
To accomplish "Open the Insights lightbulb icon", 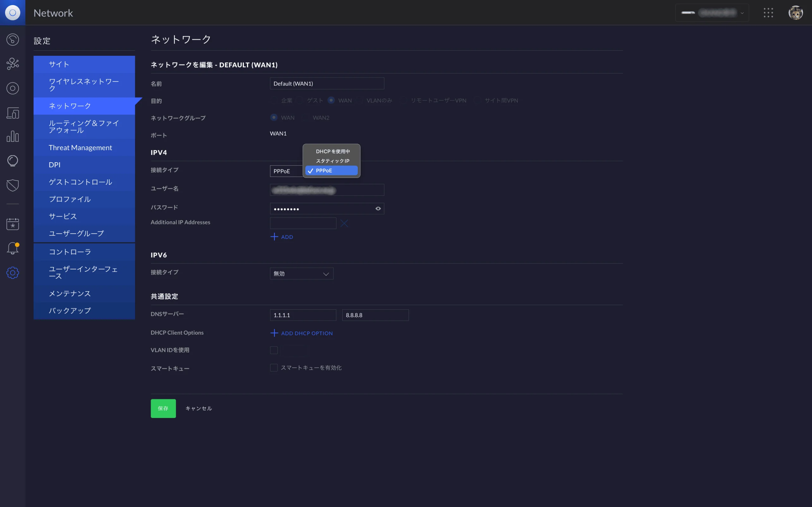I will (13, 161).
